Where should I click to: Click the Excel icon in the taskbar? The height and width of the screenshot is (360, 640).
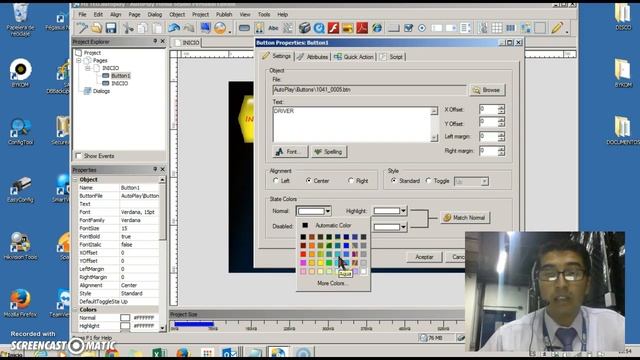pyautogui.click(x=158, y=353)
